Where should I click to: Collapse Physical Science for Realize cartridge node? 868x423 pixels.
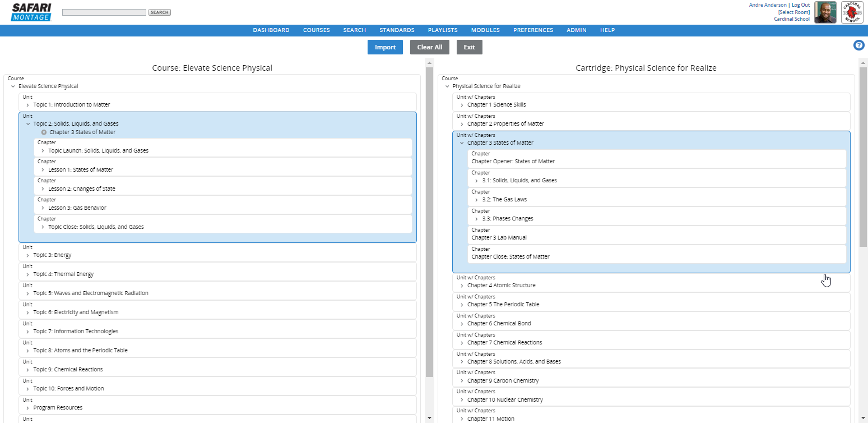coord(447,86)
